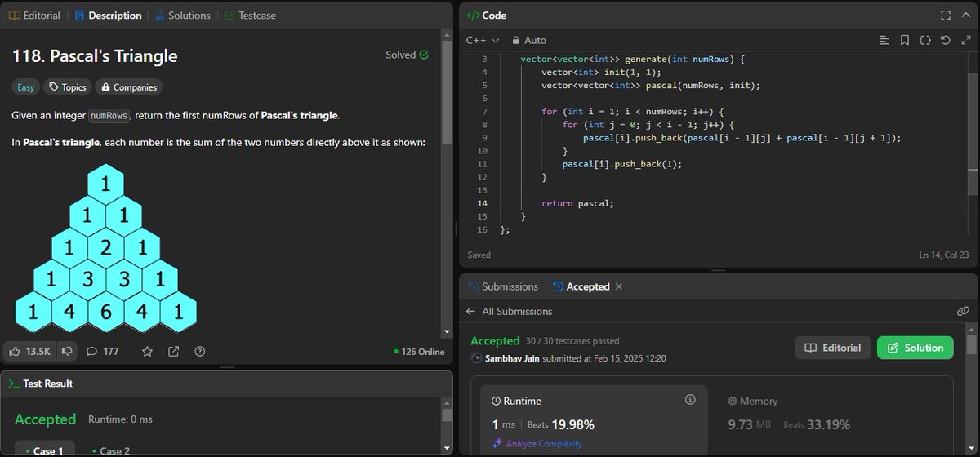The width and height of the screenshot is (980, 457).
Task: Click Analyze Complexity link
Action: [537, 443]
